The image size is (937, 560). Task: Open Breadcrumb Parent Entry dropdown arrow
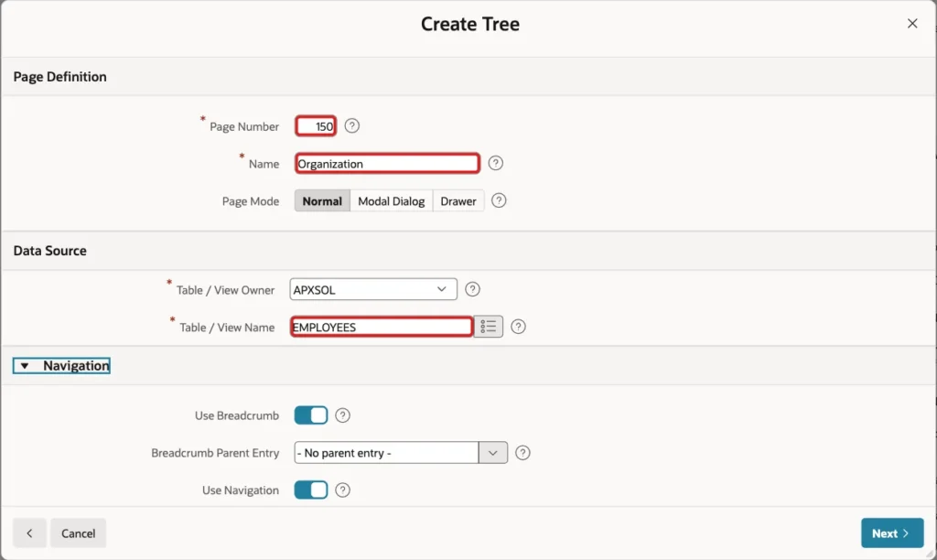[493, 452]
